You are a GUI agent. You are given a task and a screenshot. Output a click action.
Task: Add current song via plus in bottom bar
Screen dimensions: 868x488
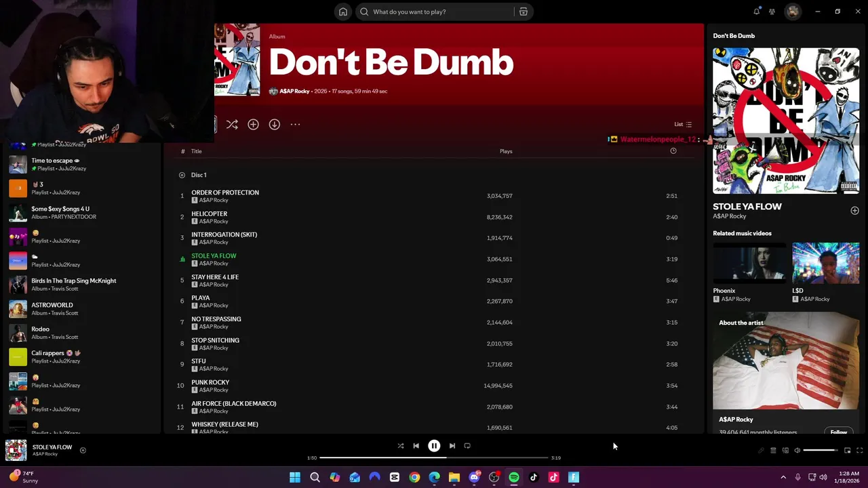point(83,450)
